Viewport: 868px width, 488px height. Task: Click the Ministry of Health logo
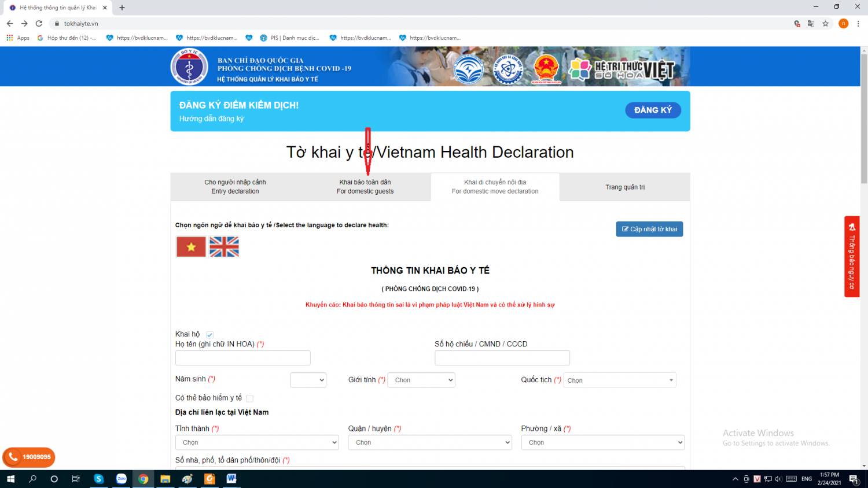[189, 66]
